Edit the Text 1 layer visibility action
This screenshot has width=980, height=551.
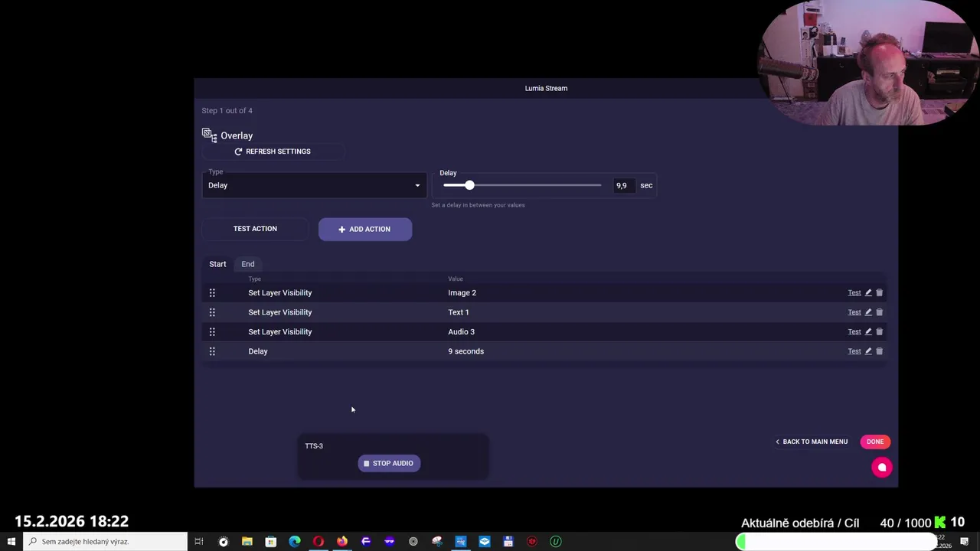(868, 312)
